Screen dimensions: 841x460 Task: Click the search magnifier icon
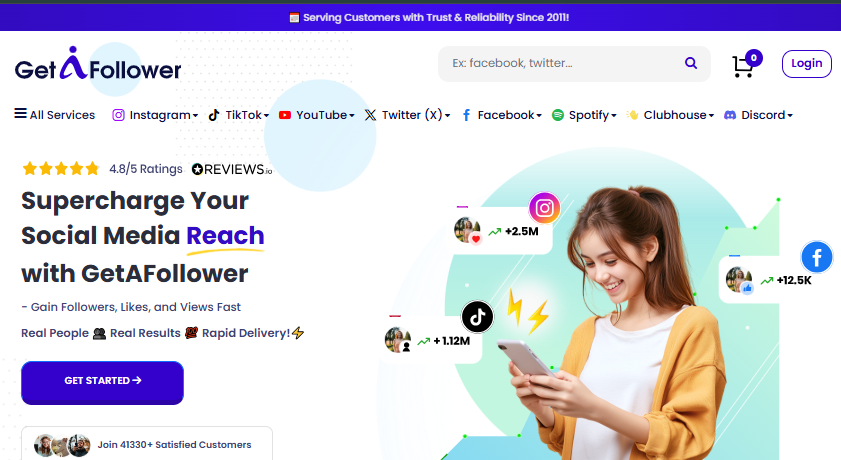[x=691, y=63]
